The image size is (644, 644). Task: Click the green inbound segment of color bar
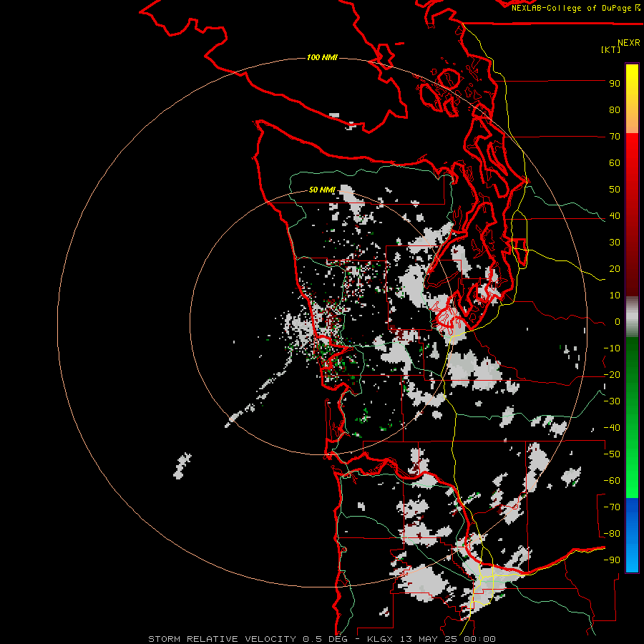(632, 418)
